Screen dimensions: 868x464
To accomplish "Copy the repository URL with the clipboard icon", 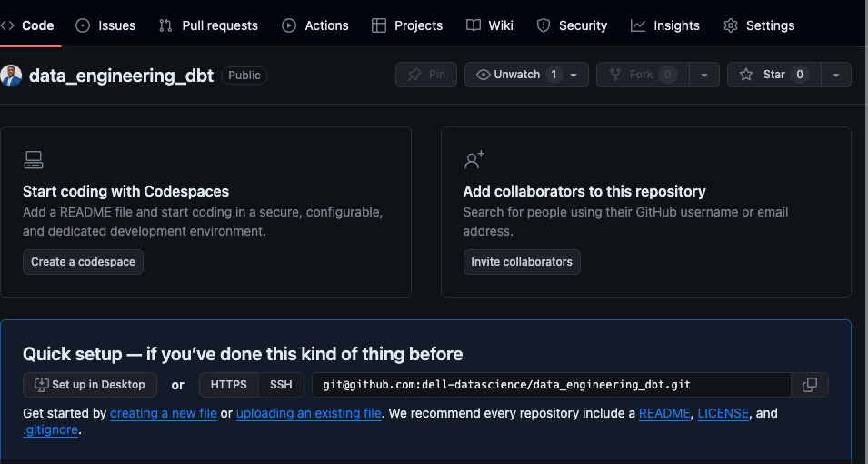I will point(809,385).
